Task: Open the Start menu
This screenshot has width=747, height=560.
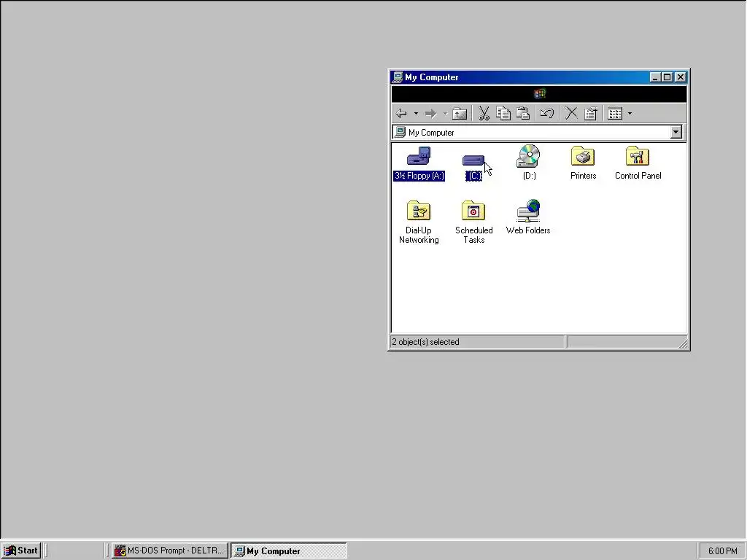Action: 21,551
